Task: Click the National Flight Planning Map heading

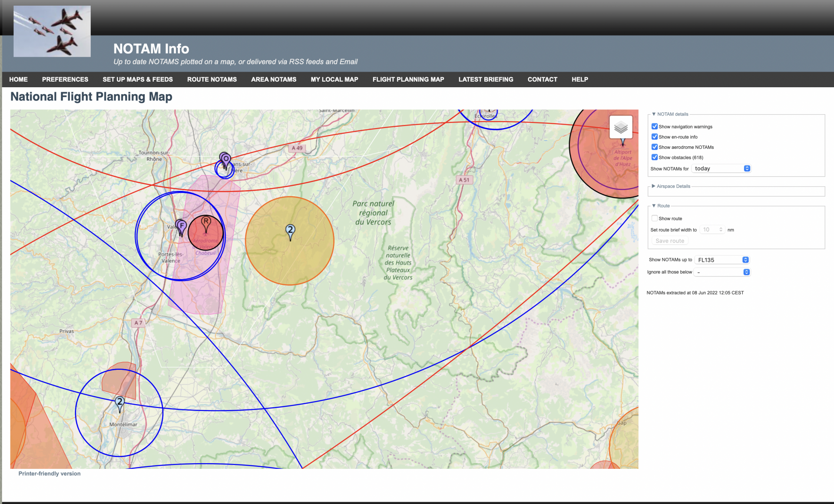Action: [x=91, y=96]
